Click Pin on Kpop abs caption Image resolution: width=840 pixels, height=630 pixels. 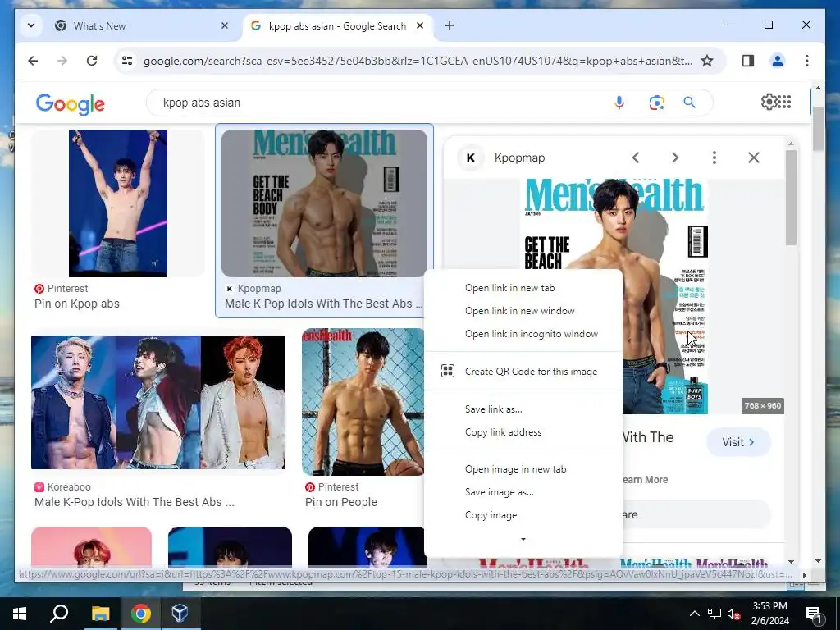(x=77, y=304)
